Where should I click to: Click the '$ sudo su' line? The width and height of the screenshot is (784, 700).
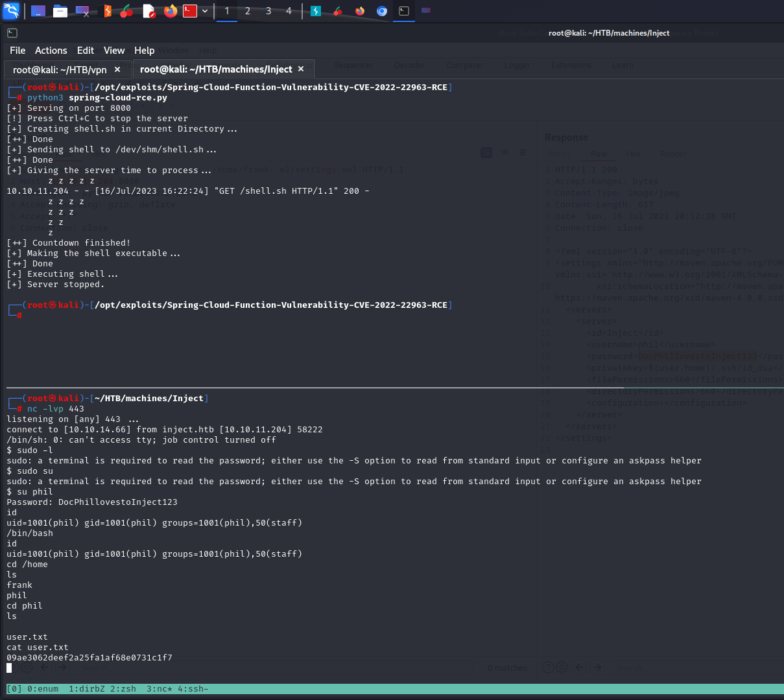tap(30, 471)
